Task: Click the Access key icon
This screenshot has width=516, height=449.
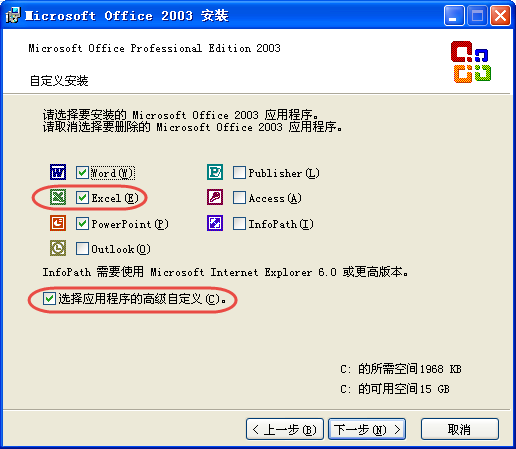Action: point(215,197)
